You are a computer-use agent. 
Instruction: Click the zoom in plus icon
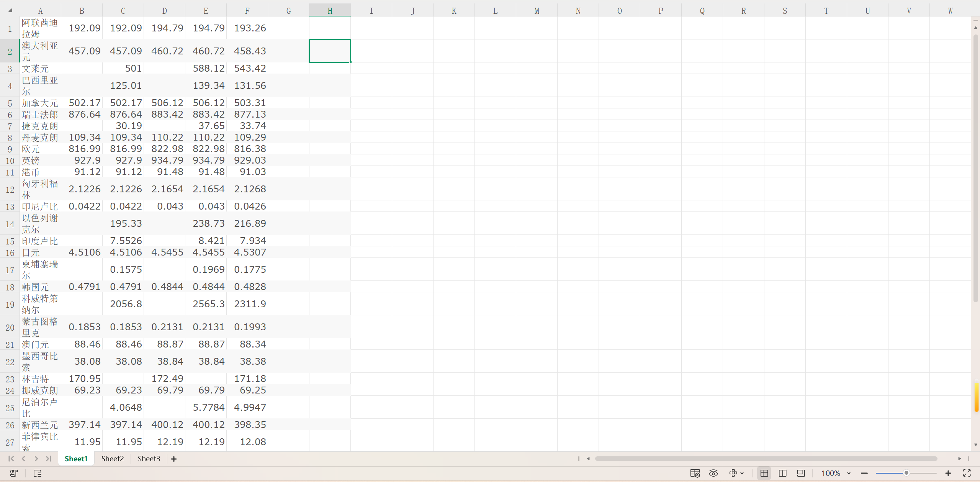tap(948, 473)
